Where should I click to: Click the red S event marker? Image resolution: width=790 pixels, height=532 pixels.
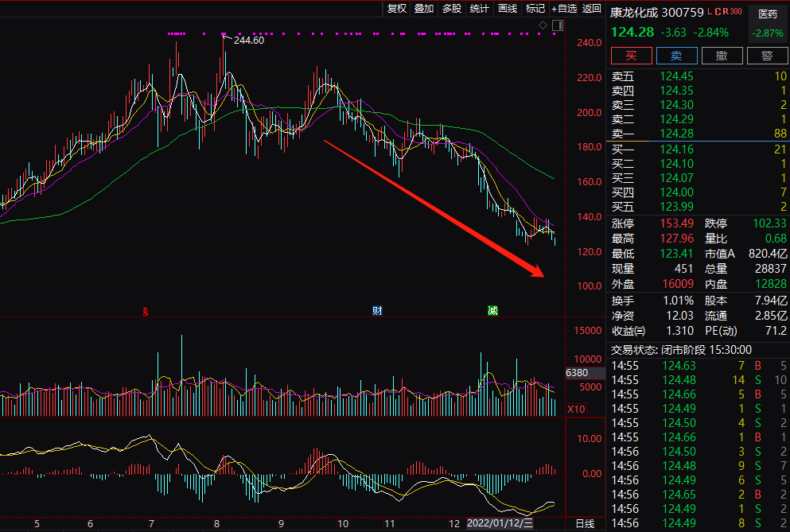[146, 311]
